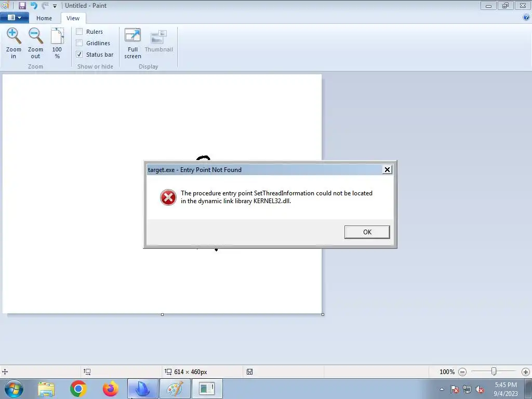Click the selection size icon in the status bar
Screen dimensions: 532x399
point(87,371)
